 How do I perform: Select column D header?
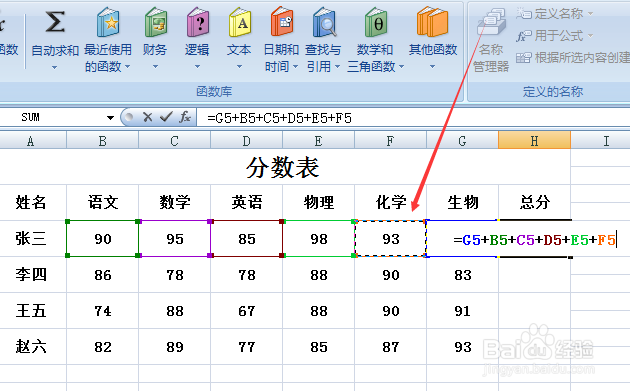(x=246, y=141)
